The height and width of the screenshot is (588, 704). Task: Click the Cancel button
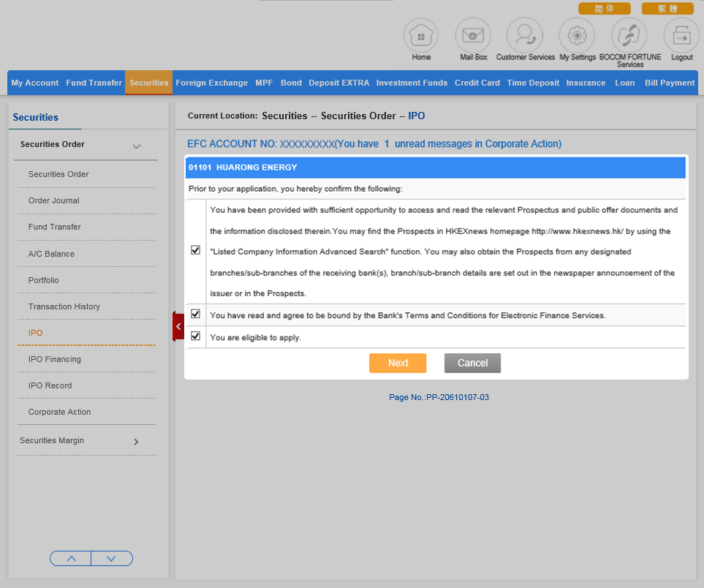[472, 363]
